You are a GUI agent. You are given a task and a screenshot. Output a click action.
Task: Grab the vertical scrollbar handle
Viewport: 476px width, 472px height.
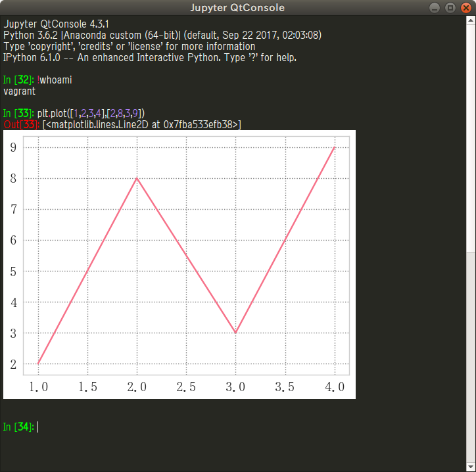[x=471, y=355]
